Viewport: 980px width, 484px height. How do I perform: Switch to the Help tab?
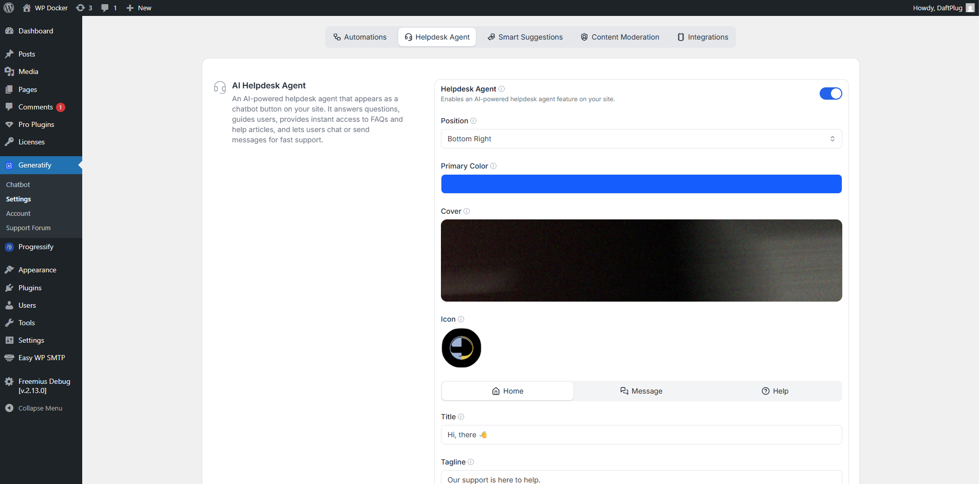click(x=775, y=391)
